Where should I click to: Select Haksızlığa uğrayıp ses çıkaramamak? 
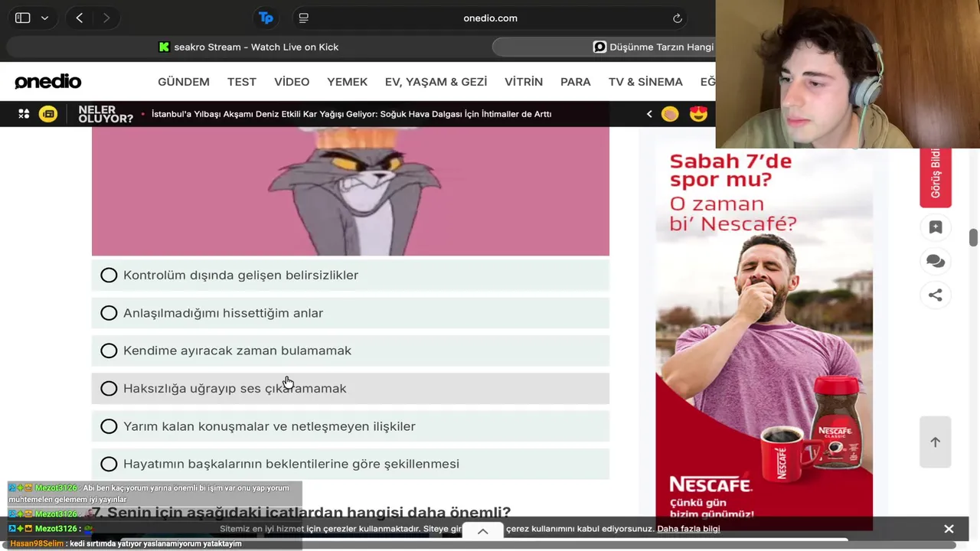(351, 389)
